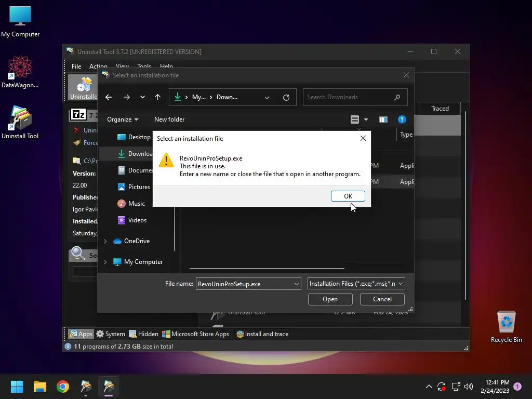Open File Explorer from taskbar
This screenshot has width=532, height=399.
click(x=39, y=387)
